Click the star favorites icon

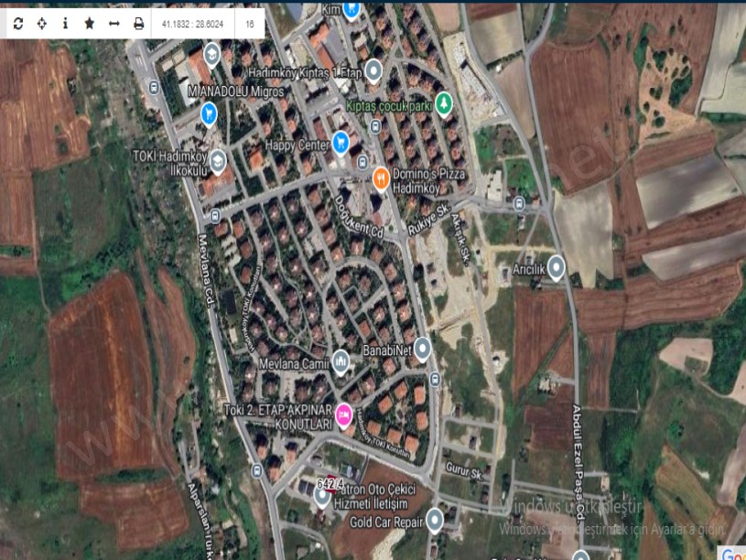tap(89, 24)
